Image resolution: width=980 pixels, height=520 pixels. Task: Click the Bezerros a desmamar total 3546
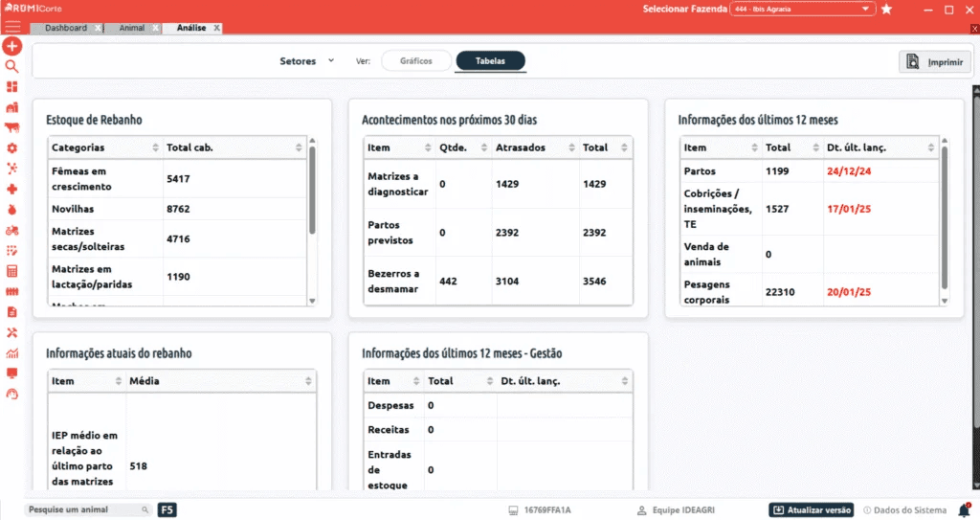[594, 281]
